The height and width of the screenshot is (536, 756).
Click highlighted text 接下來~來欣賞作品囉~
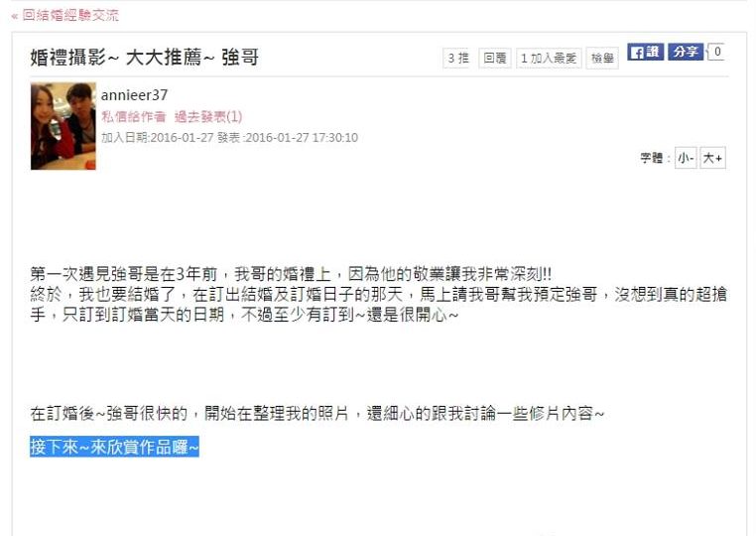tap(114, 447)
